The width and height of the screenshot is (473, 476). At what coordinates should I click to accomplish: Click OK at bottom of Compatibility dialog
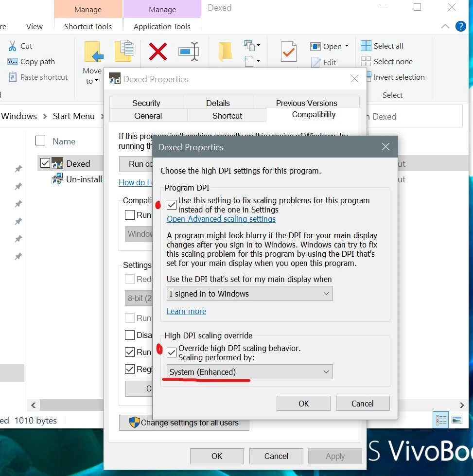pos(217,456)
